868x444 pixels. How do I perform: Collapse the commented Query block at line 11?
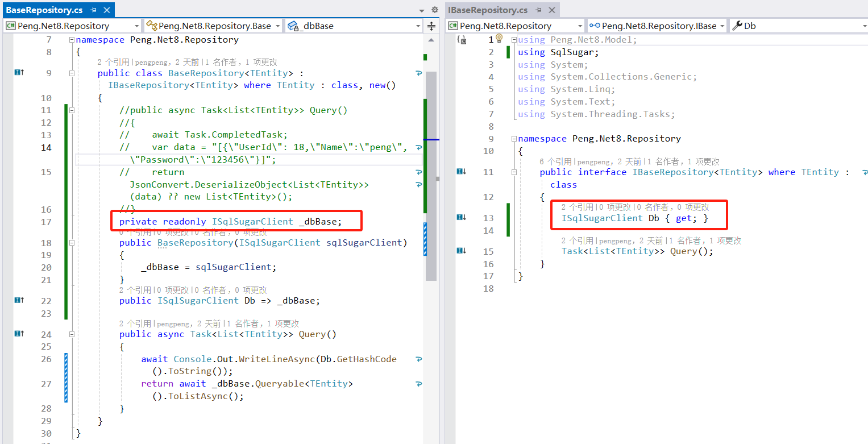72,110
